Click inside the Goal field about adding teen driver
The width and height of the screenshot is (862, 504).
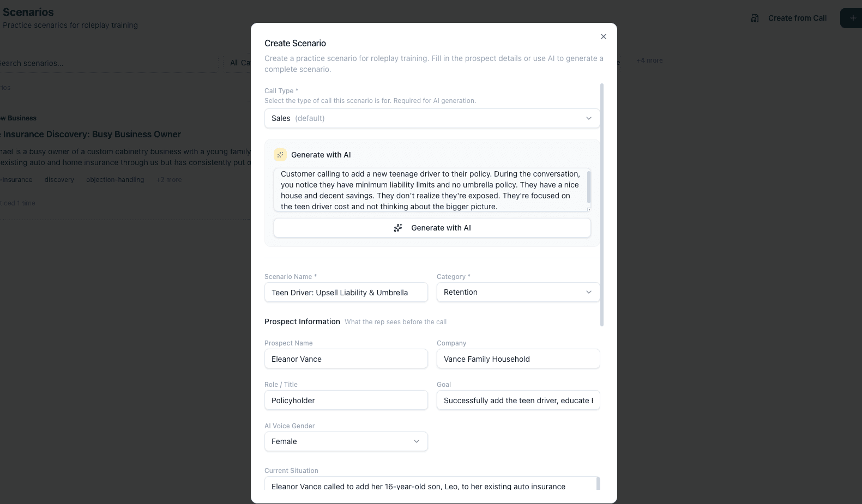pyautogui.click(x=517, y=400)
